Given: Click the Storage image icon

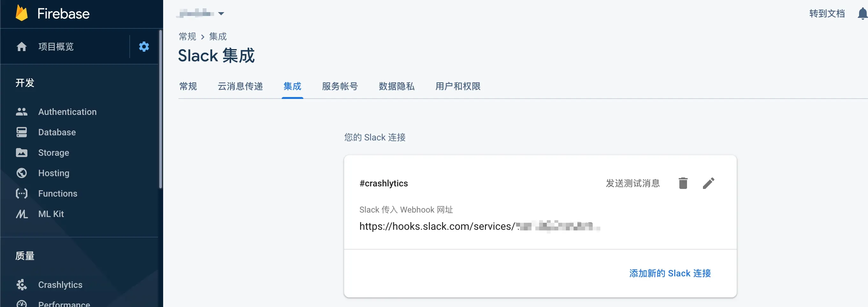Looking at the screenshot, I should pos(22,153).
